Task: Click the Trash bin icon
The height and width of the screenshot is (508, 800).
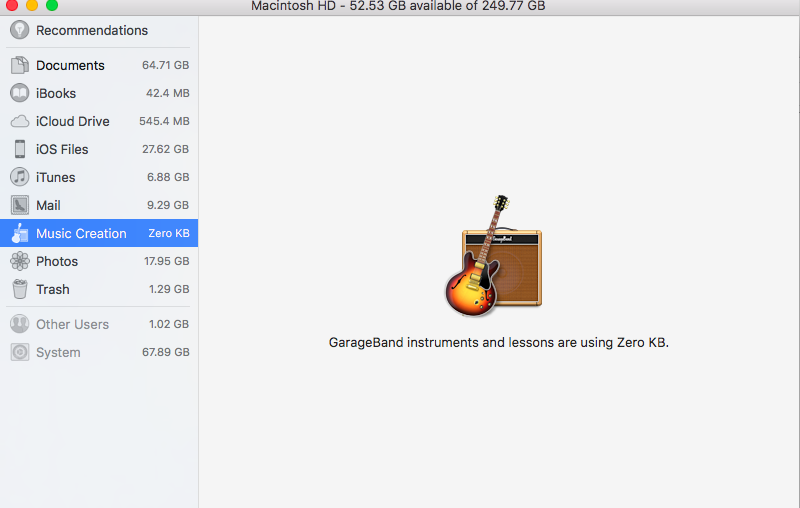Action: 19,289
